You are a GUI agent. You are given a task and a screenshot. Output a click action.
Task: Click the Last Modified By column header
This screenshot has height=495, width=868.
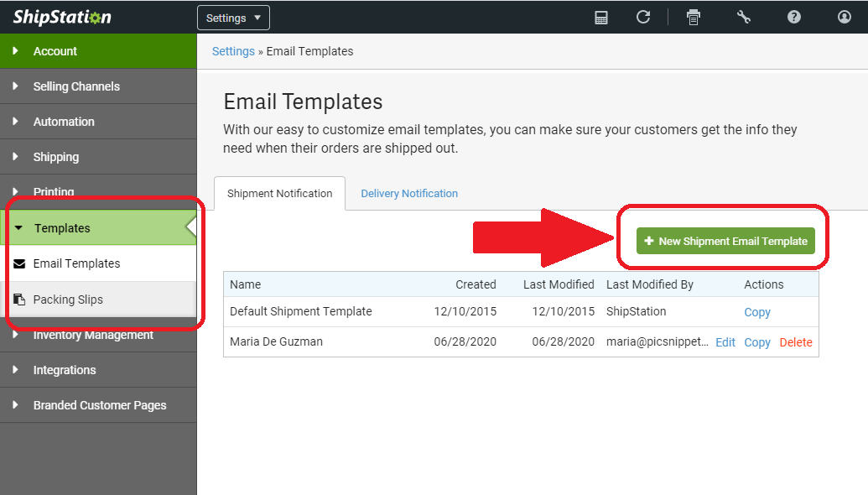click(x=649, y=284)
